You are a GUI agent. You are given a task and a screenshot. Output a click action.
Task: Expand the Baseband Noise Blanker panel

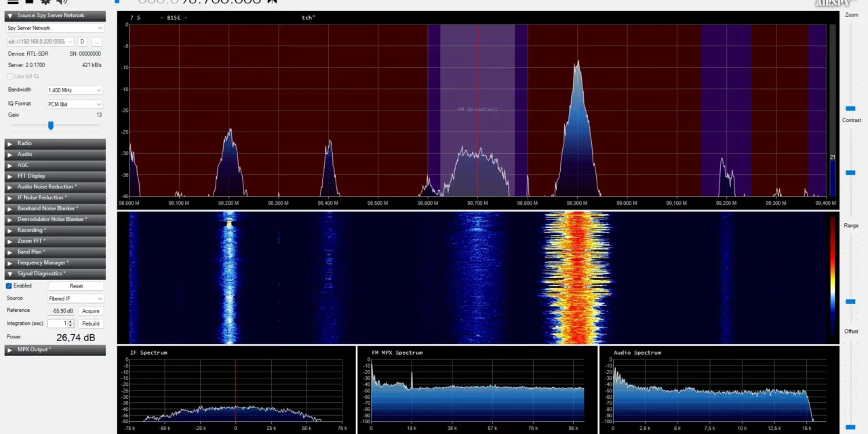[x=55, y=208]
